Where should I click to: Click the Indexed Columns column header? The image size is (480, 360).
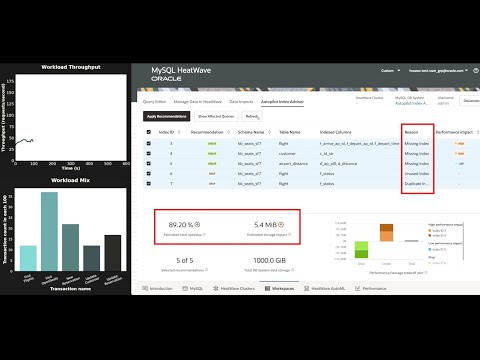tap(335, 132)
